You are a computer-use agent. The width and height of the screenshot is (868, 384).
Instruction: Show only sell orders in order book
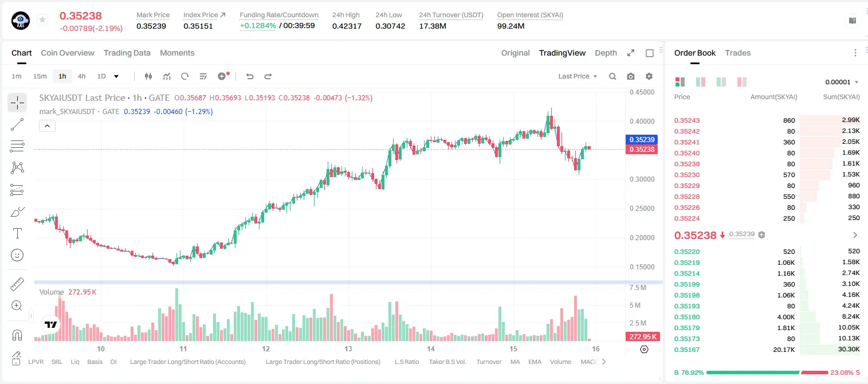741,82
